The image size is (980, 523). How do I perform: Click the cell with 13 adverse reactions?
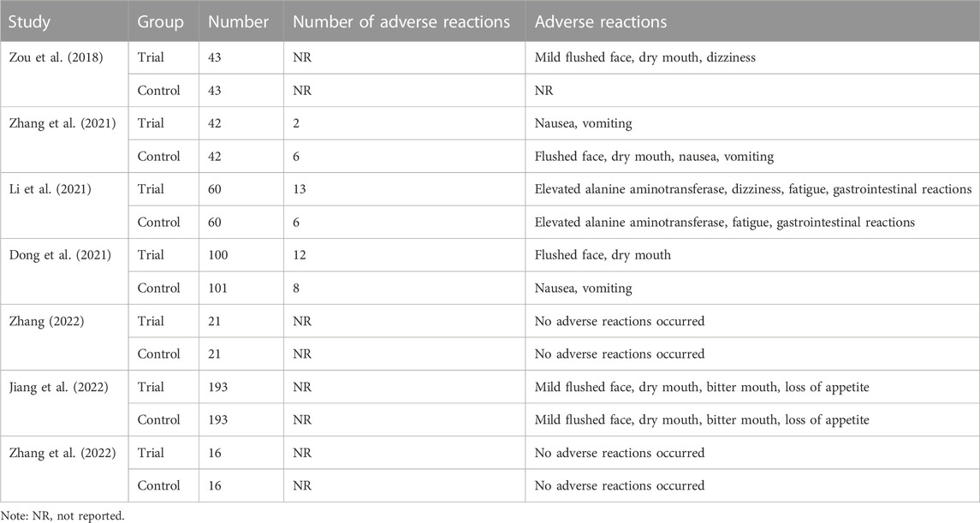300,188
